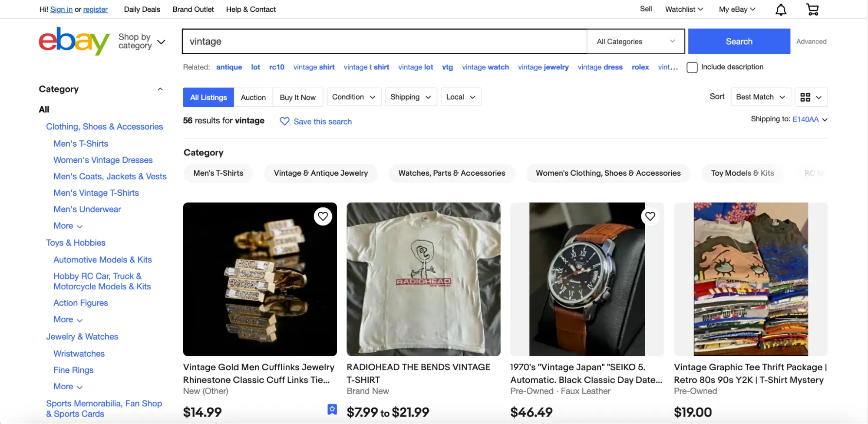Open Vintage Gold Men Cufflinks listing title
868x424 pixels.
pos(259,374)
